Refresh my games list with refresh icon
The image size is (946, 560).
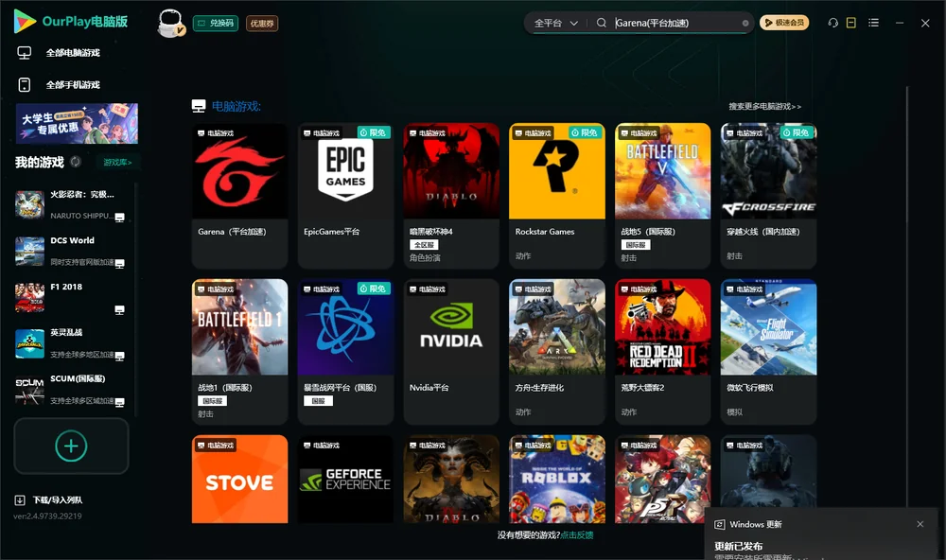pos(76,162)
